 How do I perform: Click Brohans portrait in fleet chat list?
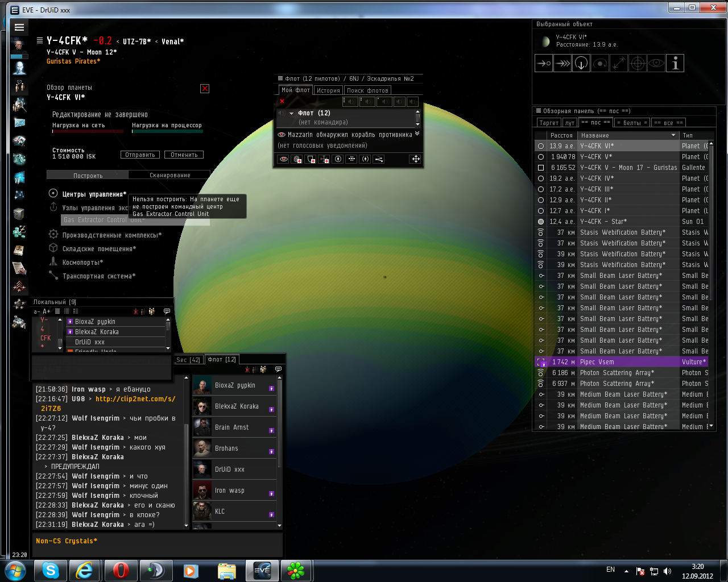[202, 448]
